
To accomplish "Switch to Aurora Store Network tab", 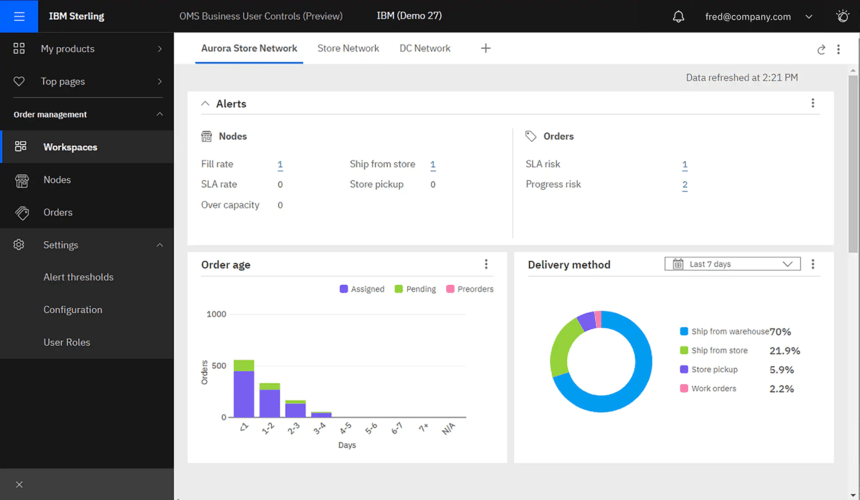I will (x=249, y=48).
